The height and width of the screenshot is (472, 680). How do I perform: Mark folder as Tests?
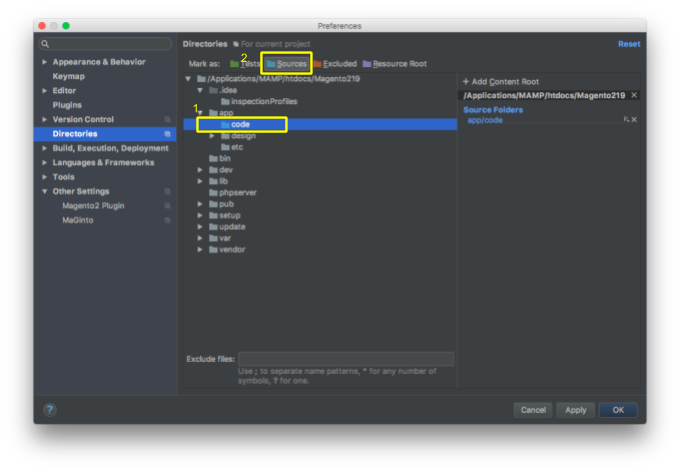(x=244, y=64)
